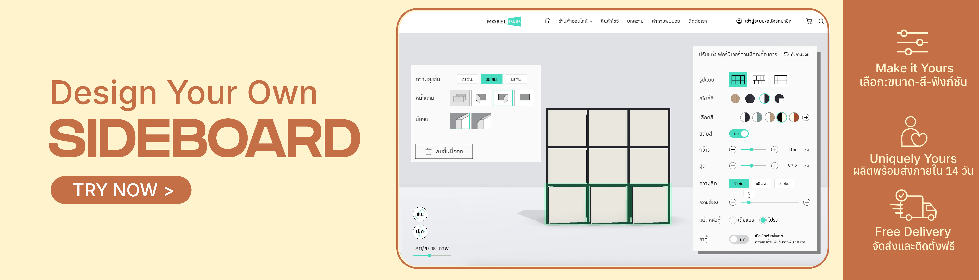The image size is (980, 280).
Task: Select the square edge handle style
Action: pyautogui.click(x=460, y=121)
